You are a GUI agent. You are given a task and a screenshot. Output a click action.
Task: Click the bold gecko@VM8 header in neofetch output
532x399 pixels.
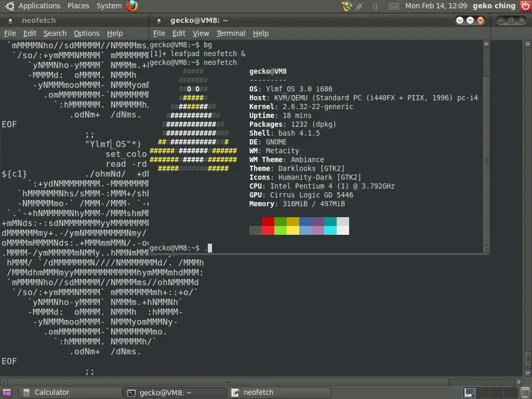point(268,71)
